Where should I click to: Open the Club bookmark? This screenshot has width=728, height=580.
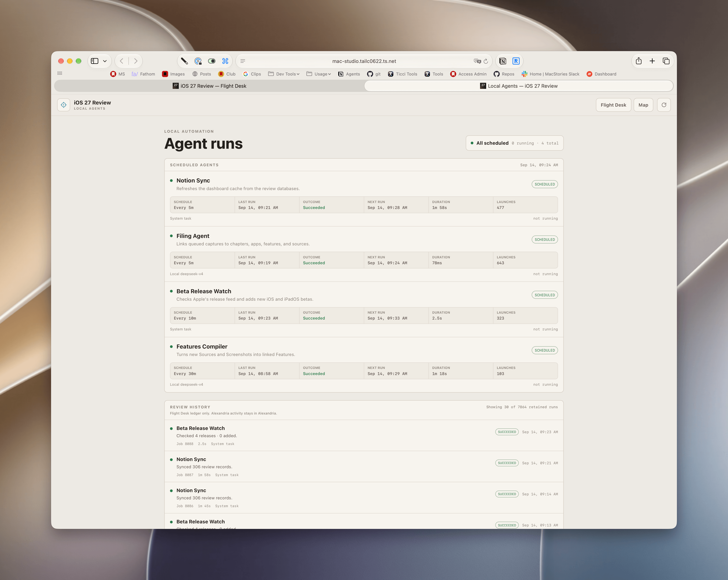click(x=227, y=74)
